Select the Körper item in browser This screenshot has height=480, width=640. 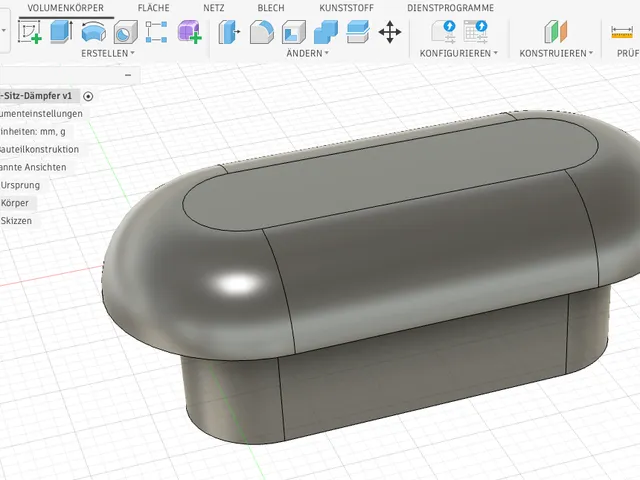pos(15,203)
